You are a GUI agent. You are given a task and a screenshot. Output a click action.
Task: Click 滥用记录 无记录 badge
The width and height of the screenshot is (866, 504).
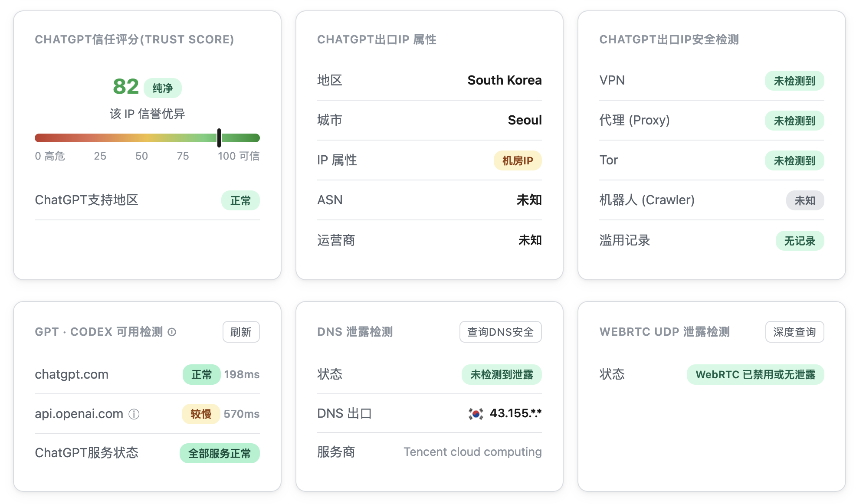800,241
